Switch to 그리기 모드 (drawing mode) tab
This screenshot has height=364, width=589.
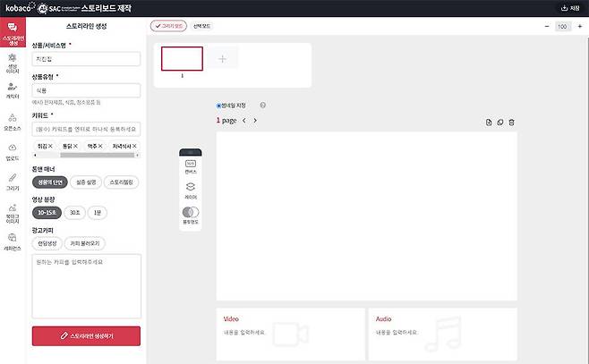[x=168, y=27]
